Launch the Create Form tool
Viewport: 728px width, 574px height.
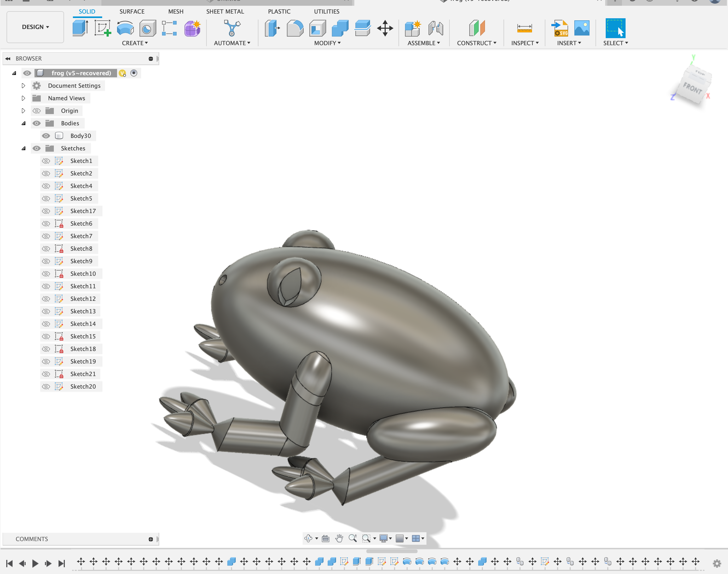(x=192, y=28)
